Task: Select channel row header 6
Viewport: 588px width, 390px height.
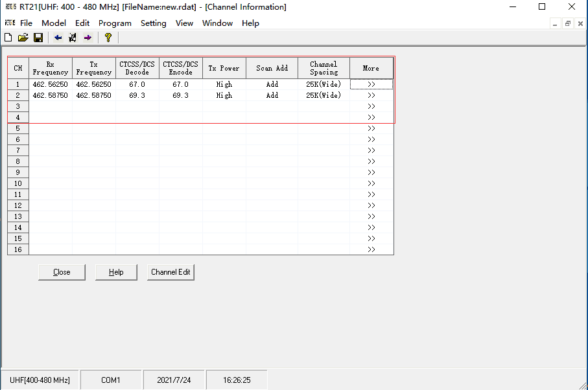Action: point(18,139)
